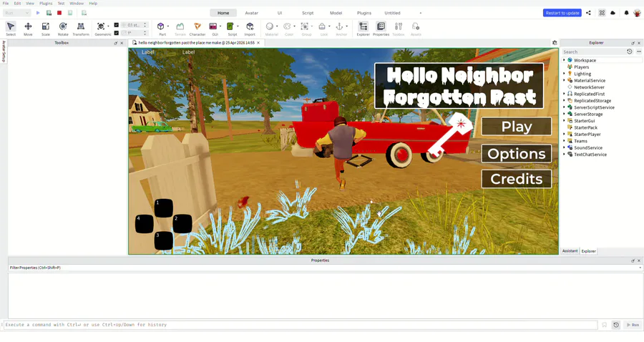Click the Options button in the game menu
644x342 pixels.
[516, 154]
